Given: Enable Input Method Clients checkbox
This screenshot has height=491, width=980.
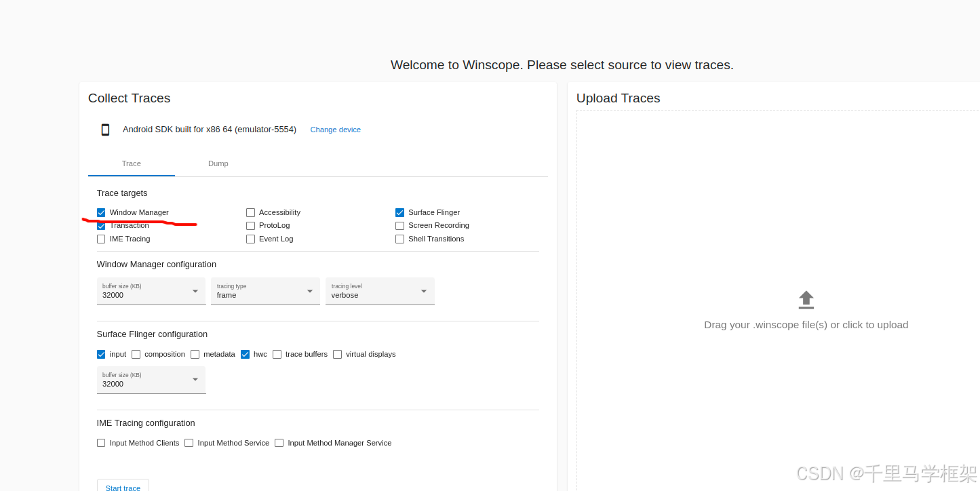Looking at the screenshot, I should tap(101, 443).
